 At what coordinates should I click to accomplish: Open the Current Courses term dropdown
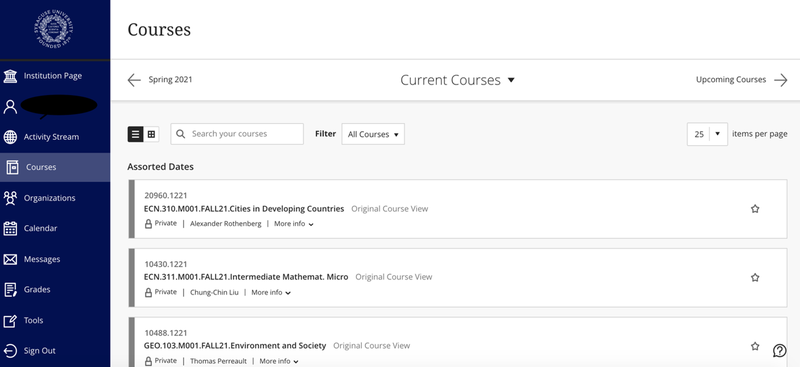tap(457, 80)
